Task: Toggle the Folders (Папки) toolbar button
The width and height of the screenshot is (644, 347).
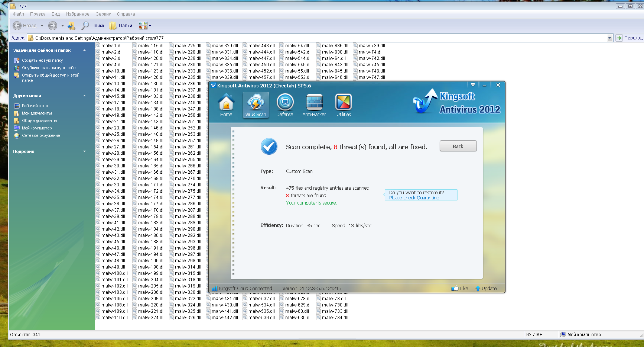Action: point(121,26)
